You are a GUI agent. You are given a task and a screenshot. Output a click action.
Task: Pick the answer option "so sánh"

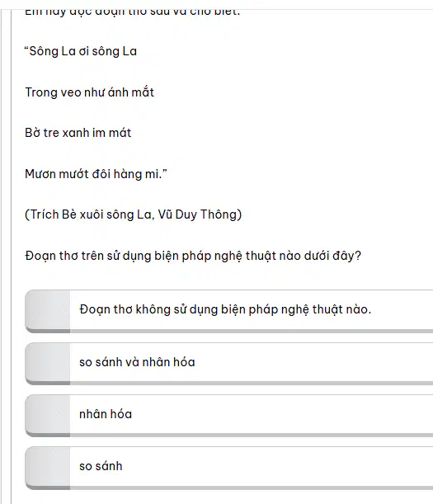tap(229, 466)
